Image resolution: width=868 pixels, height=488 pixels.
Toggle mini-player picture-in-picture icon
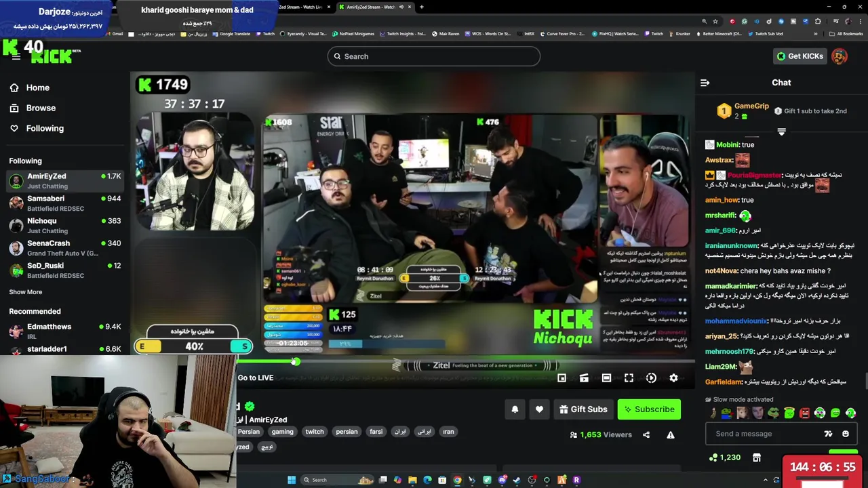tap(561, 378)
